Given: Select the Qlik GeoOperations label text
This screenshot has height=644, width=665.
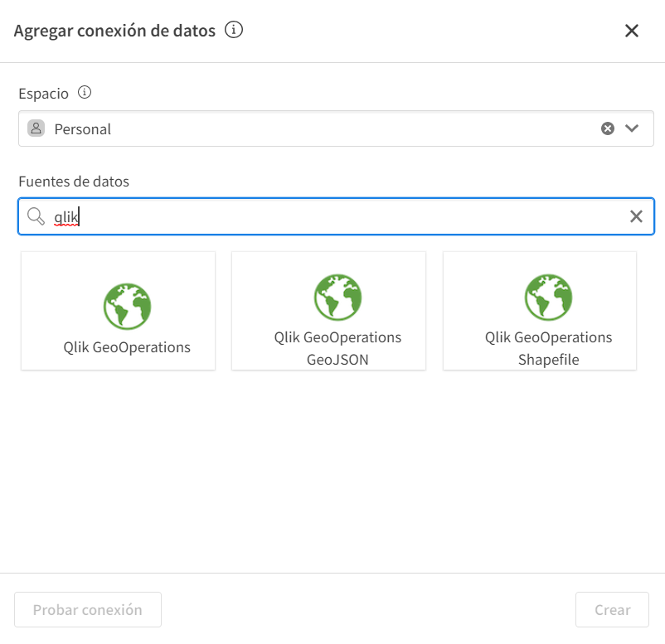Looking at the screenshot, I should [127, 347].
